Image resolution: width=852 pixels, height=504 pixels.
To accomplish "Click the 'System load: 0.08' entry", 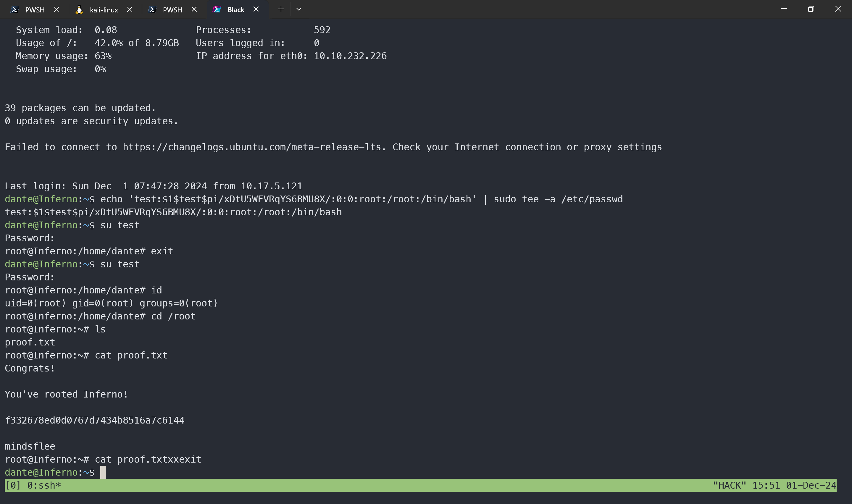I will click(66, 30).
